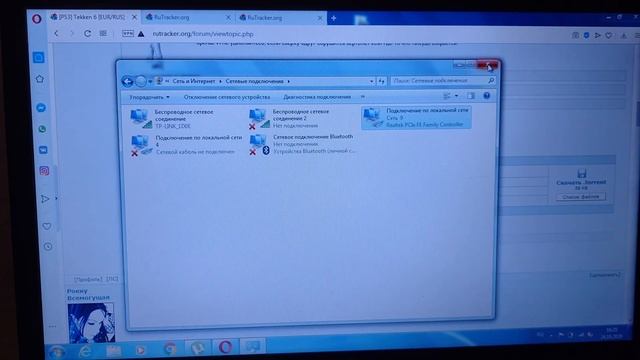The width and height of the screenshot is (640, 360).
Task: Change the view icon
Action: coord(447,96)
